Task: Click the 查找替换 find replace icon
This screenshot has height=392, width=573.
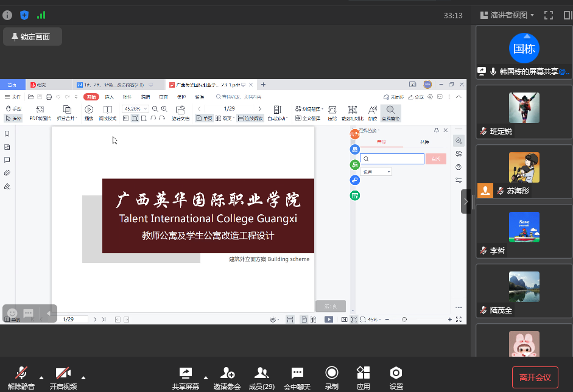Action: tap(391, 113)
